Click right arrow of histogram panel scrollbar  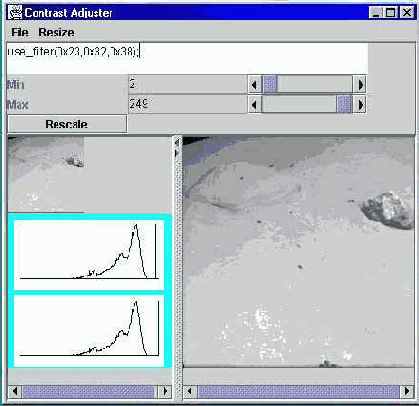click(165, 391)
